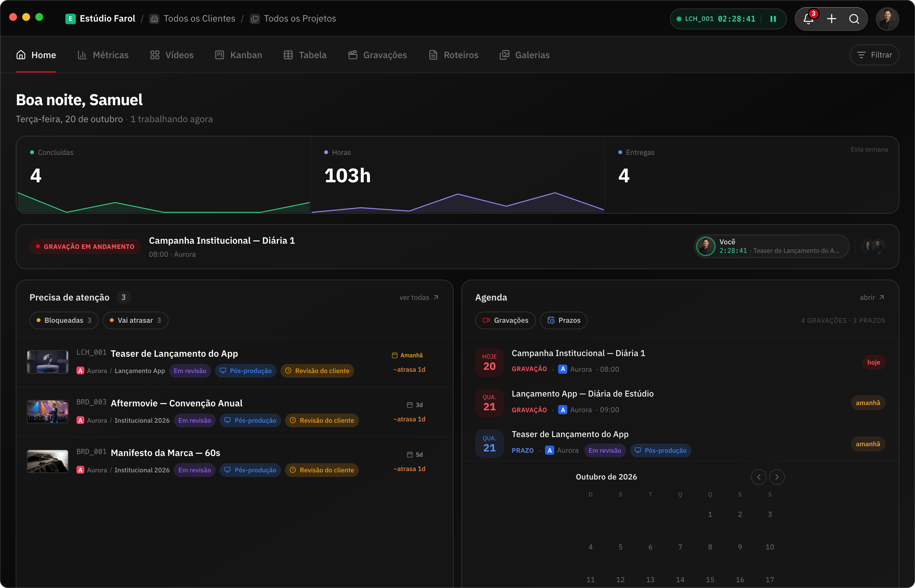Open the Você active timer chip

click(x=772, y=246)
